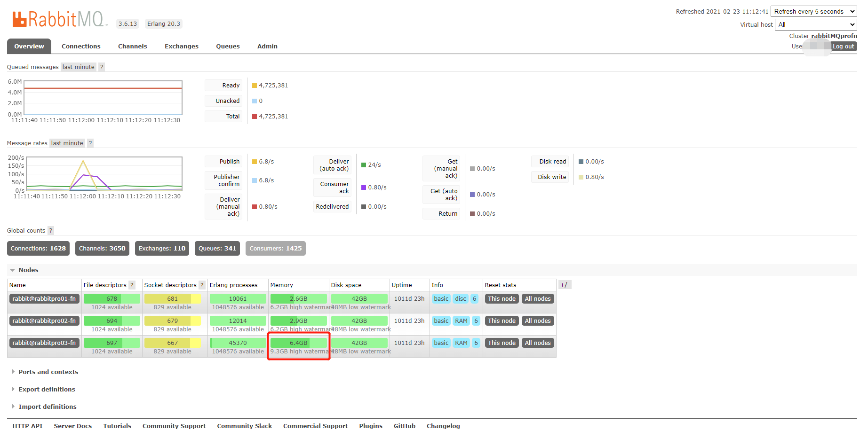Reset stats for This node on rabbitpro02
The image size is (868, 438).
(502, 321)
